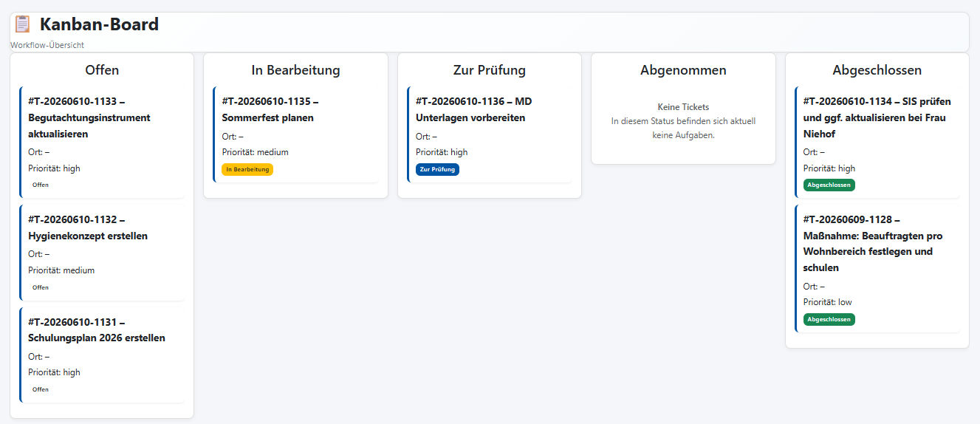Click Offen badge on Begutachtungsinstrument ticket
980x424 pixels.
coord(40,185)
